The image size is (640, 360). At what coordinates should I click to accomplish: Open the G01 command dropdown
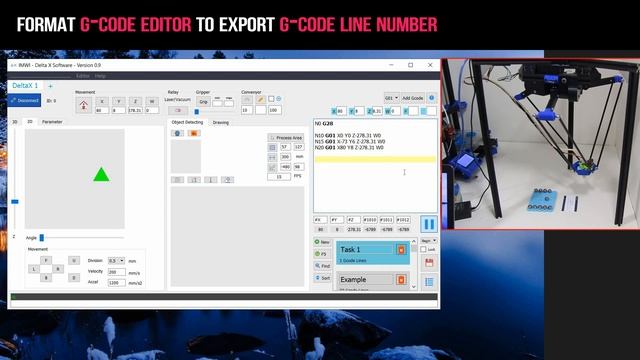coord(391,98)
